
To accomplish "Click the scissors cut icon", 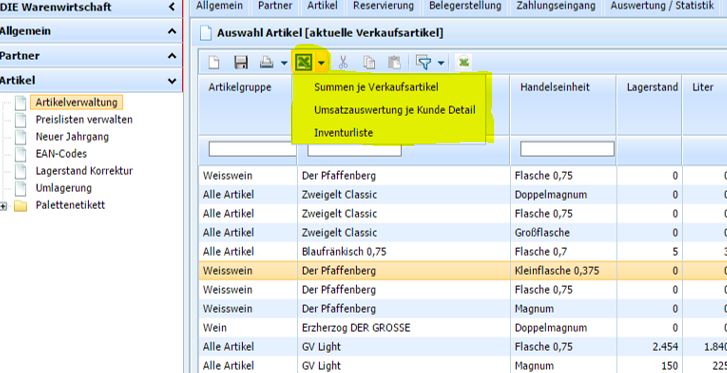I will tap(343, 63).
